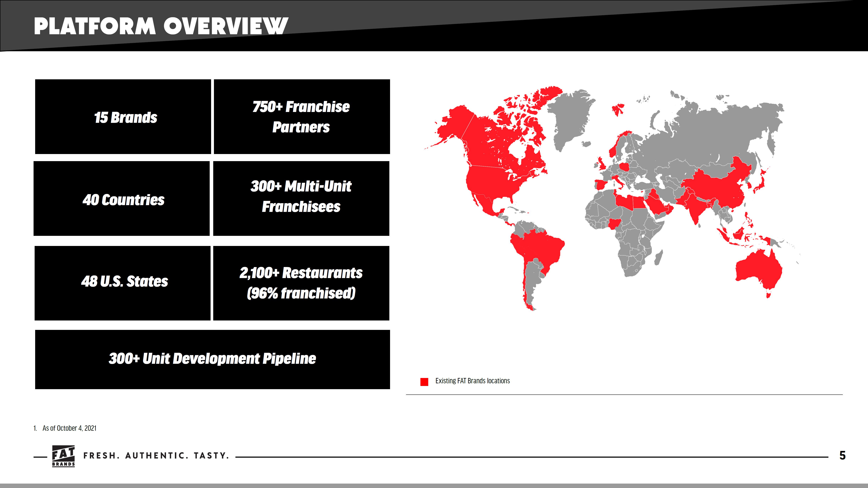
Task: Click "2,100+ Restaurants (96% franchised)" box
Action: 301,283
